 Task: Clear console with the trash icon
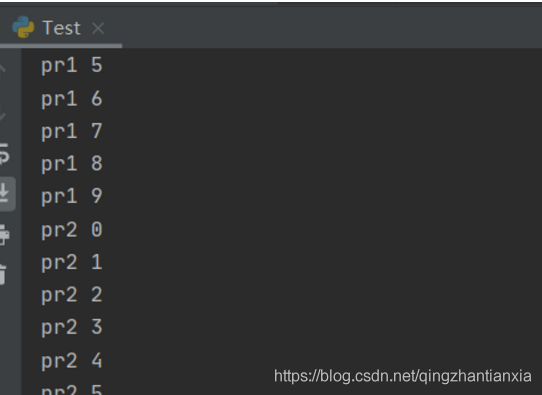tap(3, 275)
